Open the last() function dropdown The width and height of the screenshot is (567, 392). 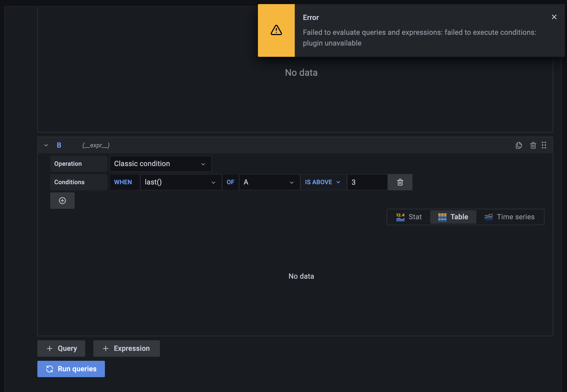point(181,182)
